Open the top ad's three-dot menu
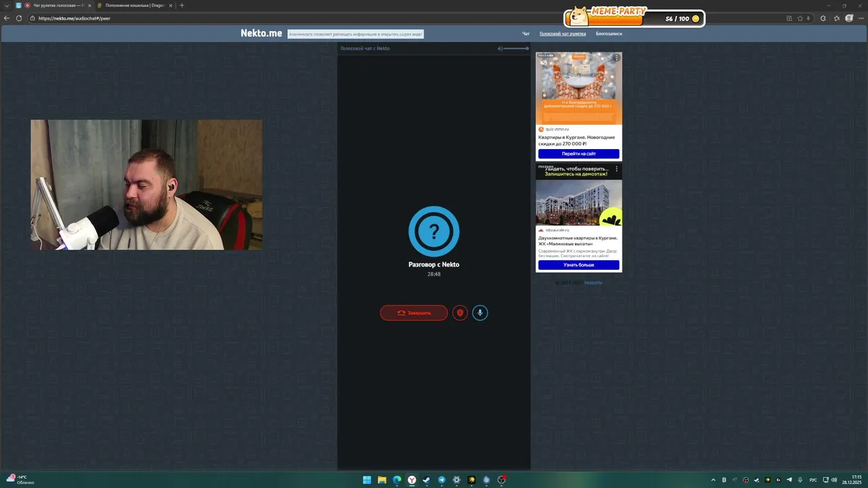The width and height of the screenshot is (868, 488). (616, 58)
